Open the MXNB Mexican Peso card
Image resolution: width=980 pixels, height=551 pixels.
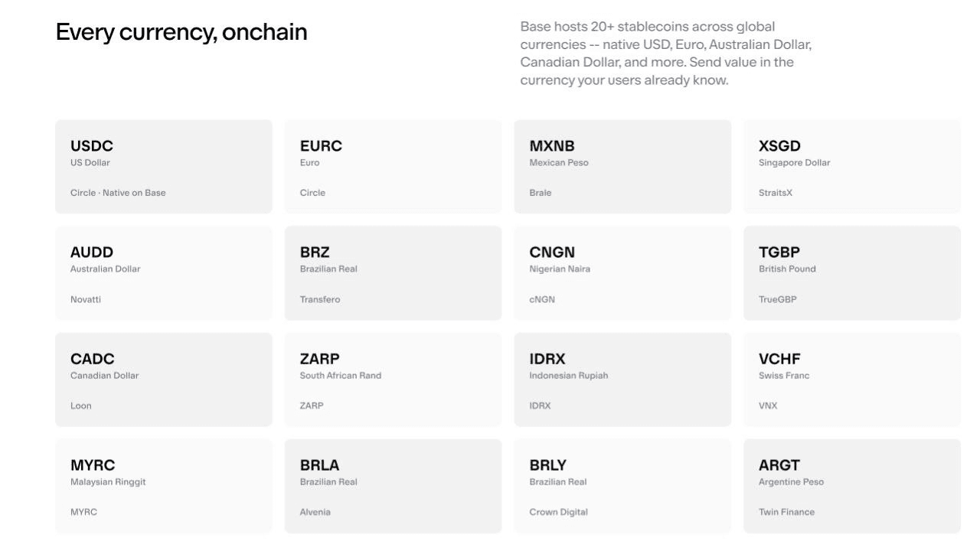tap(622, 166)
